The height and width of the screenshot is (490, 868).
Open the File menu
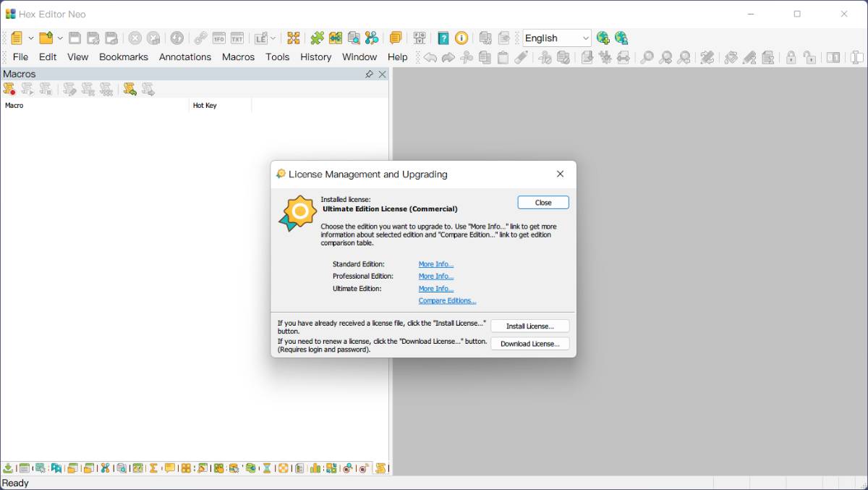click(20, 57)
